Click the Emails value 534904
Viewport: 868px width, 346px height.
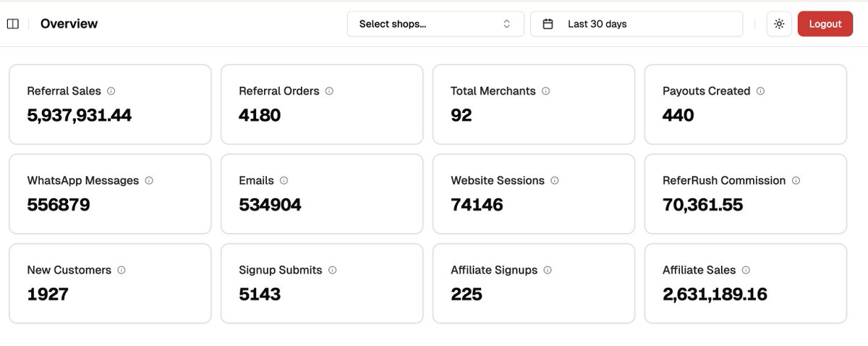coord(270,205)
